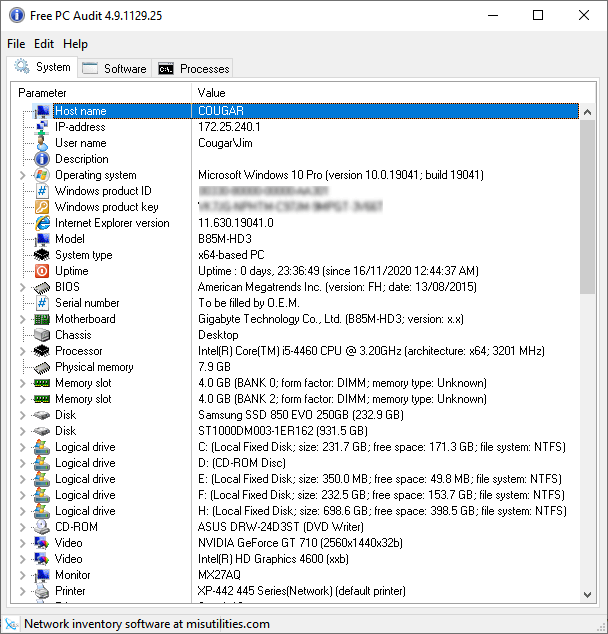Click the User name person icon
The image size is (608, 634).
click(x=42, y=143)
